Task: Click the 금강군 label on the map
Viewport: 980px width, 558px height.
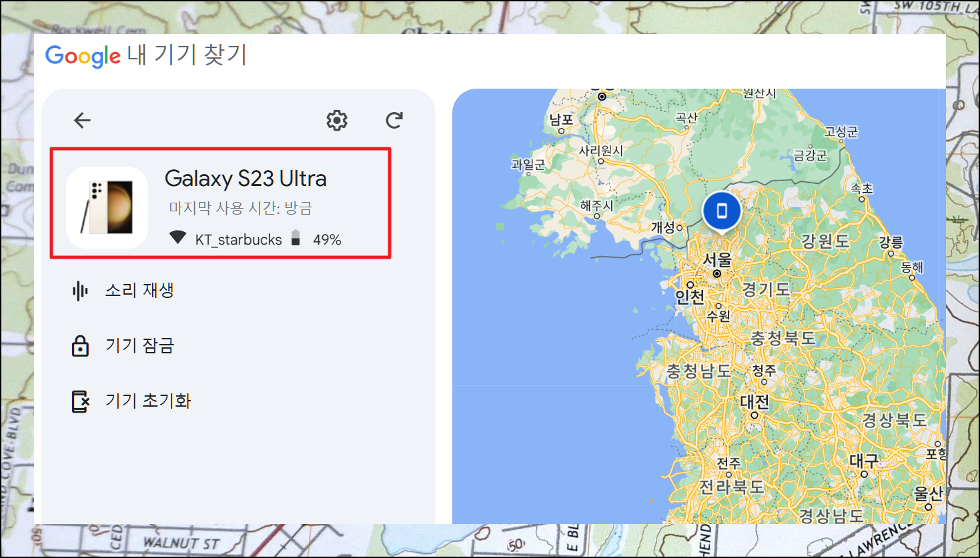Action: (810, 155)
